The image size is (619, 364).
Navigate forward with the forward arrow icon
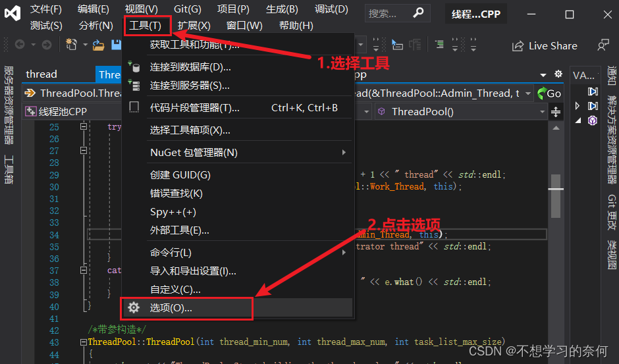point(47,45)
